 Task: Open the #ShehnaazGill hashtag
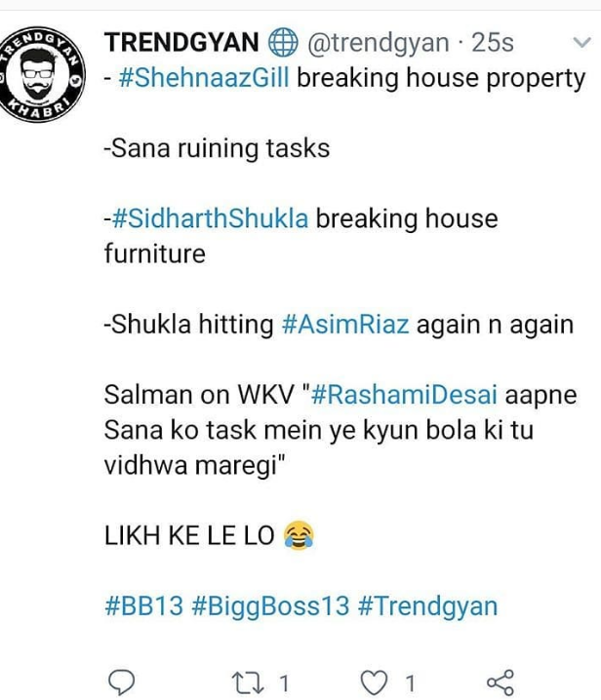point(204,78)
